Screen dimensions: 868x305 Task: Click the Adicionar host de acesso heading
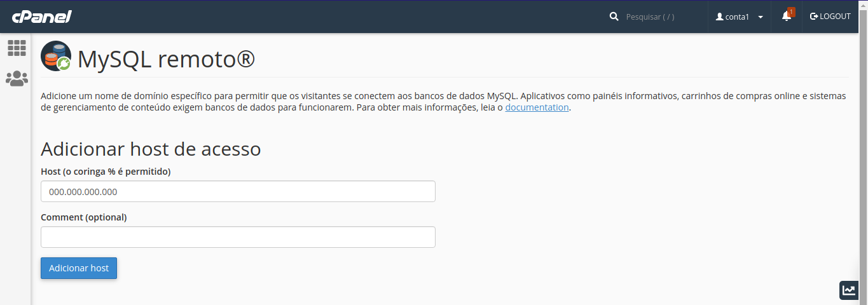151,149
